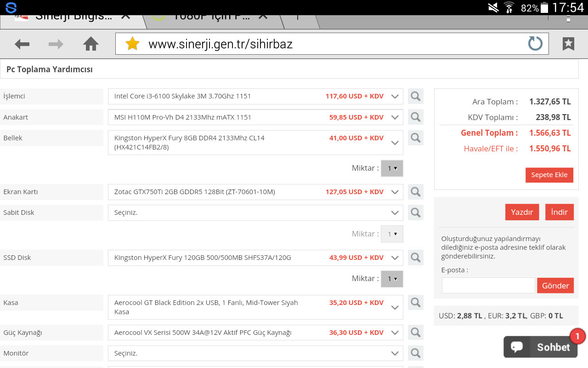
Task: Open the bookmarks icon right of address bar
Action: (568, 44)
